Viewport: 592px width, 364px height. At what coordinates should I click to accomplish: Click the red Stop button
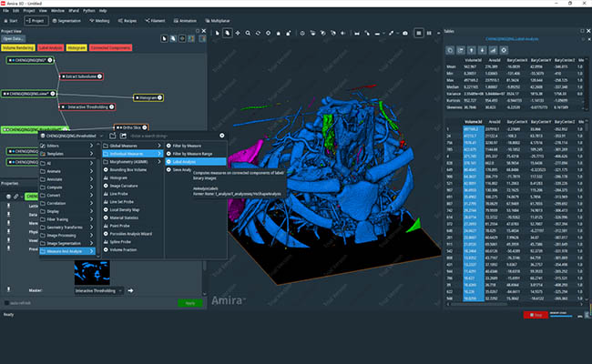pyautogui.click(x=536, y=315)
